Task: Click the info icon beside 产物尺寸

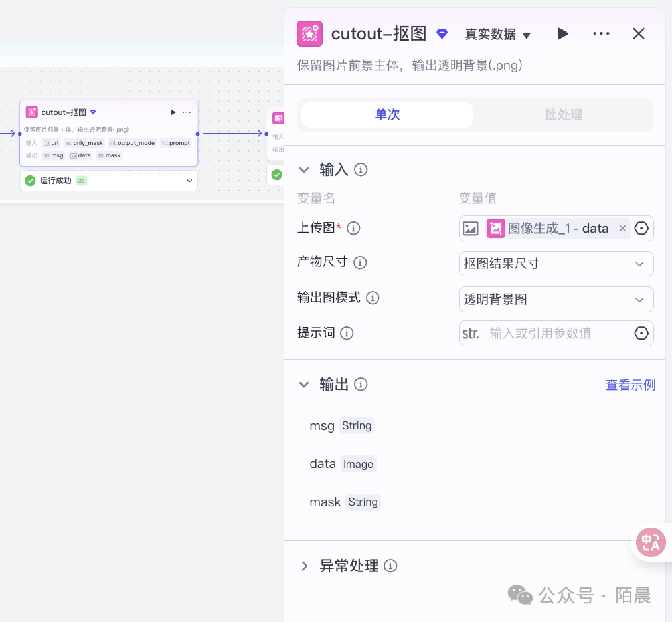Action: pyautogui.click(x=360, y=262)
